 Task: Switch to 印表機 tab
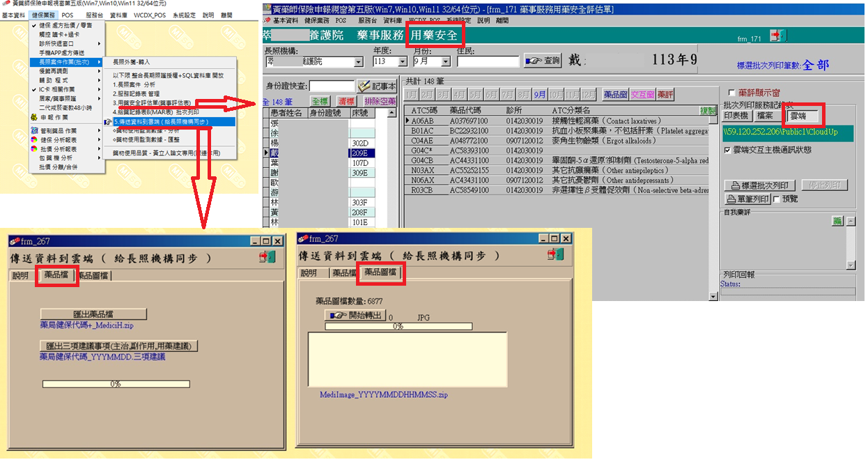(x=738, y=116)
